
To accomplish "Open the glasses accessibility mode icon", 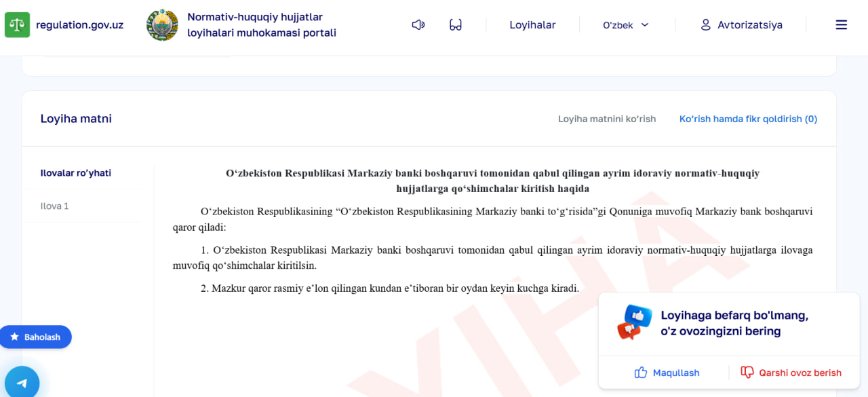I will [456, 25].
